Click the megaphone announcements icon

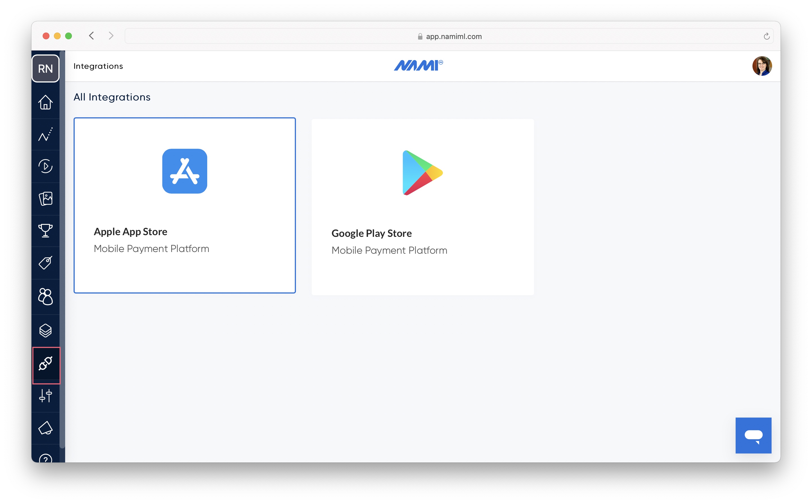45,428
